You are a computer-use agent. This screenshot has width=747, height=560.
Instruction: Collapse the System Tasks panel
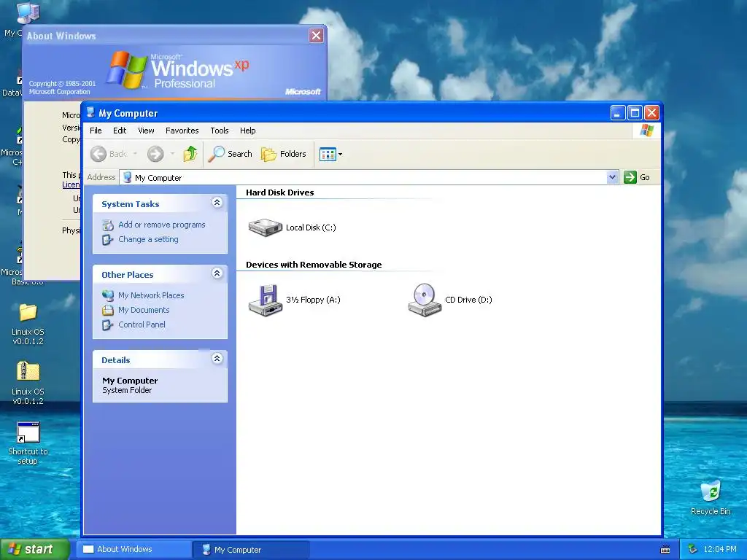point(217,203)
